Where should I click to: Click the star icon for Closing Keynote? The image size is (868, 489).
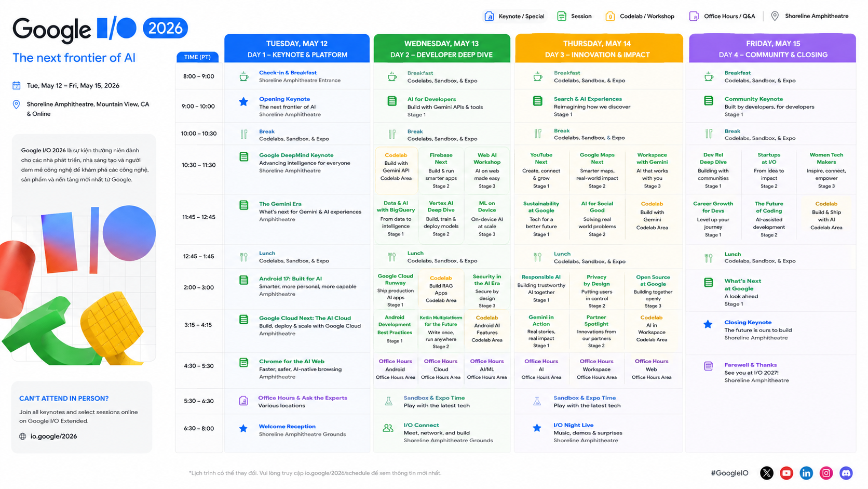click(708, 324)
